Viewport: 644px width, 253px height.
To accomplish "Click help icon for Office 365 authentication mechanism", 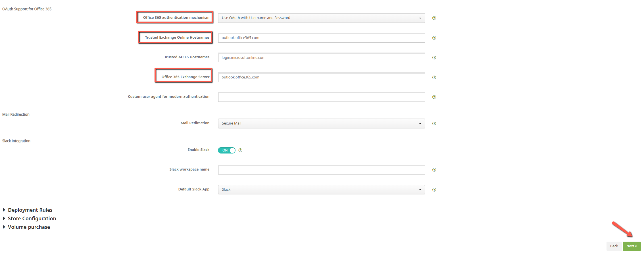I will point(434,18).
